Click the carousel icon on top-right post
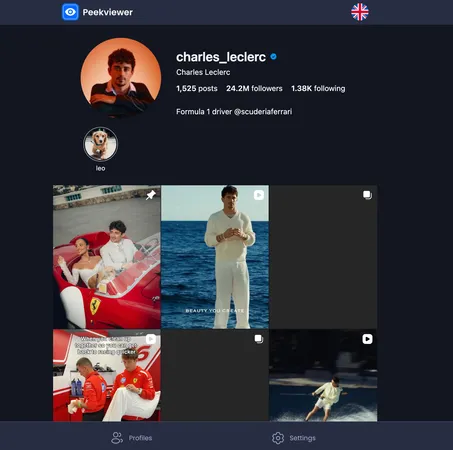Screen dimensions: 453x450 (x=367, y=195)
